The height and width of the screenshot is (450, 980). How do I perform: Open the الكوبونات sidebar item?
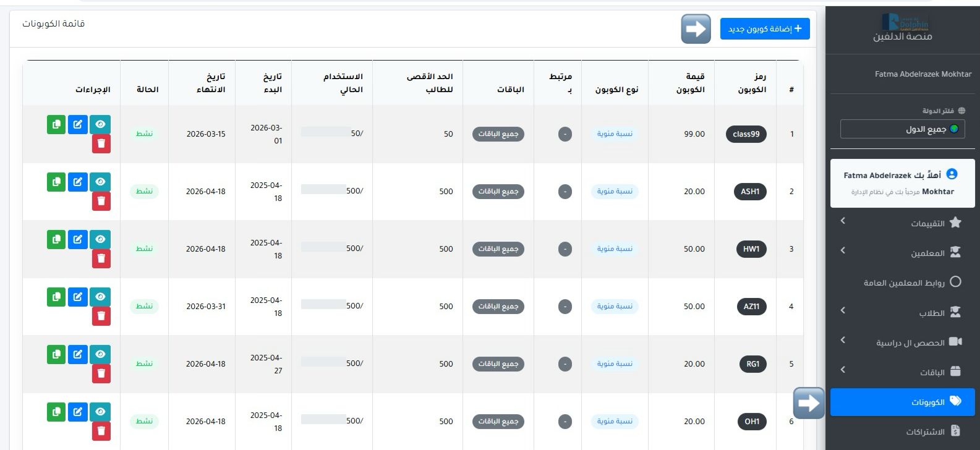902,402
